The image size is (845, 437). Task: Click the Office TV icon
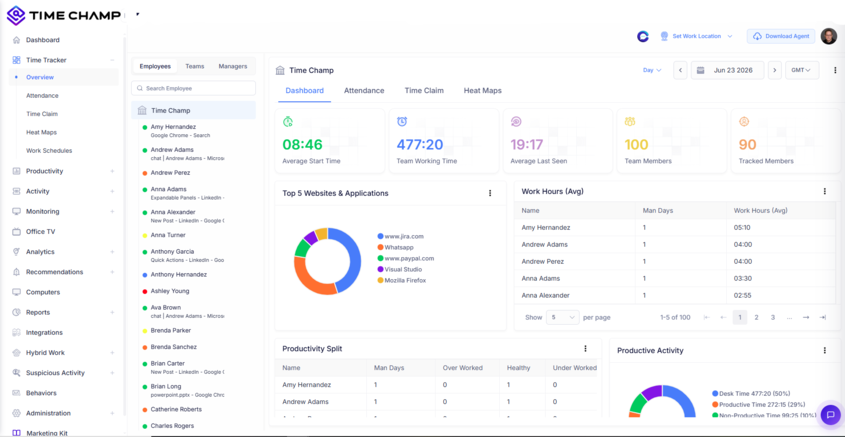pyautogui.click(x=16, y=232)
